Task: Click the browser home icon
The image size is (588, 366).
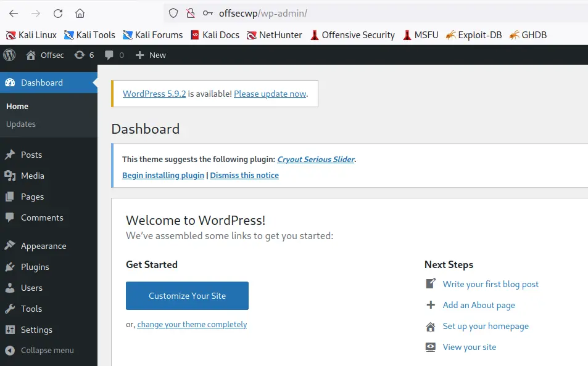Action: 80,13
